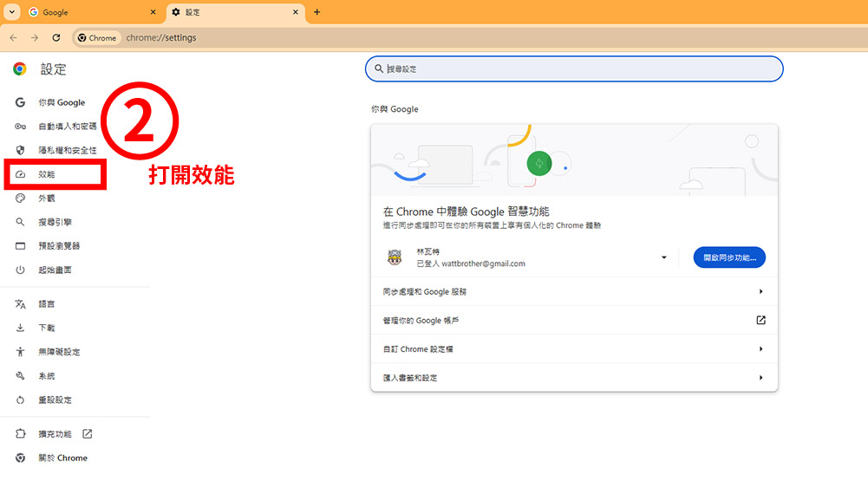
Task: Click the wattbrother@gmail.com account text
Action: tap(483, 264)
